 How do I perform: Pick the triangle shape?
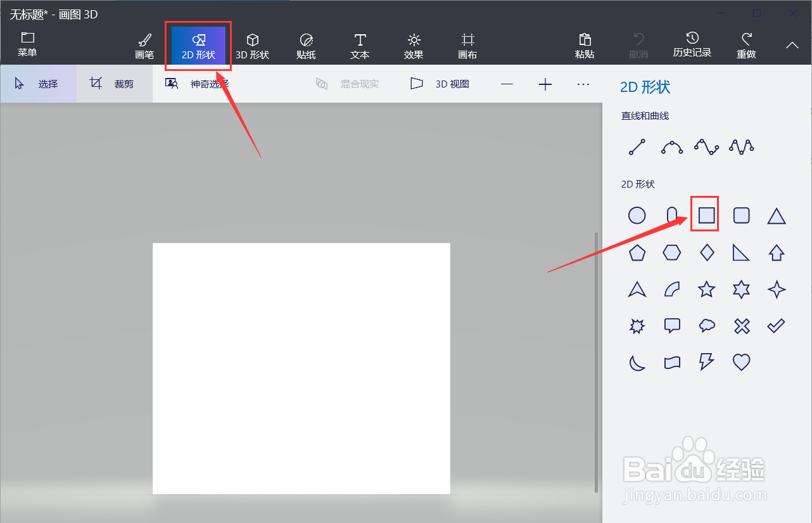coord(777,216)
